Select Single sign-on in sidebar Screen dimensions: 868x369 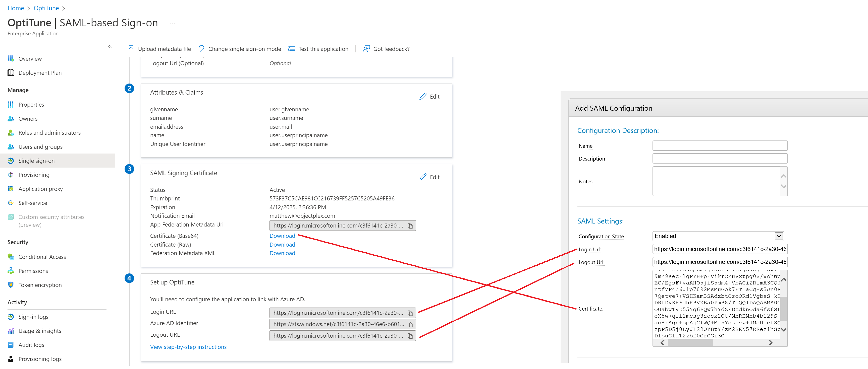pos(57,161)
